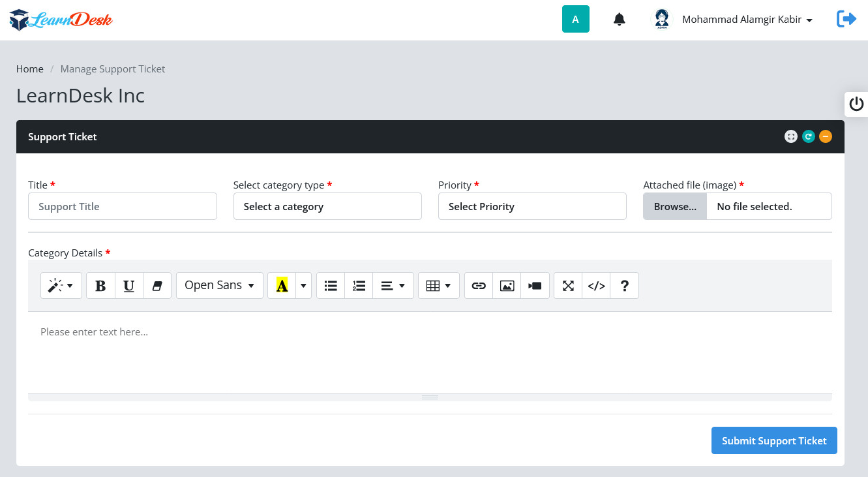The height and width of the screenshot is (477, 868).
Task: Click the LearnDesk logo
Action: click(x=61, y=20)
